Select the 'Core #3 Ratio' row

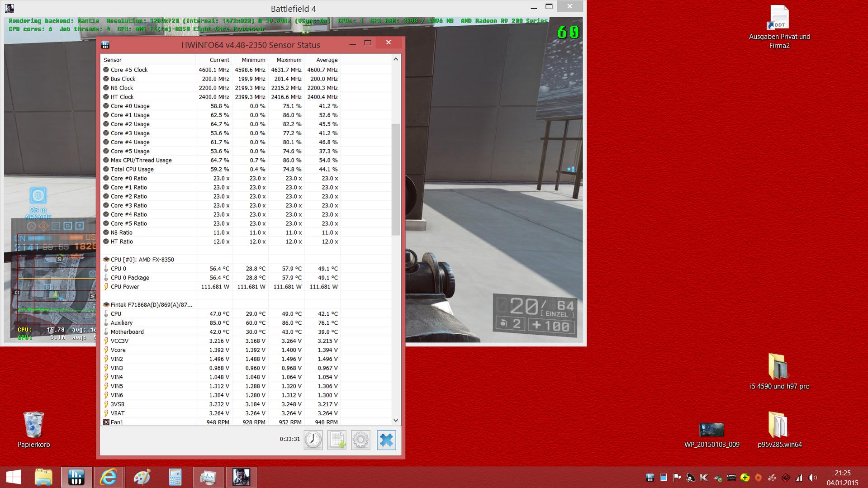246,205
